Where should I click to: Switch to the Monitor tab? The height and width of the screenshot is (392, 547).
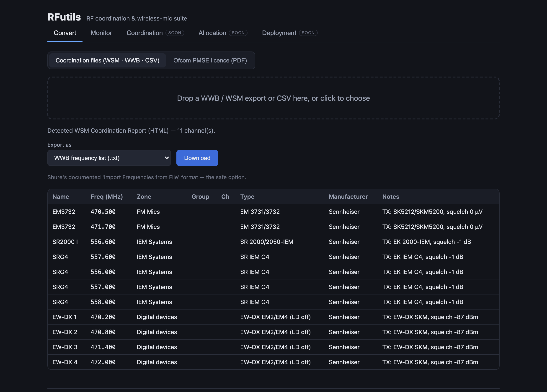[x=101, y=33]
